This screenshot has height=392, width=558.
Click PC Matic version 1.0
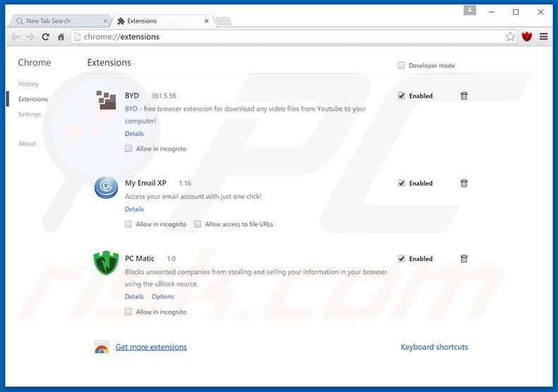click(171, 259)
